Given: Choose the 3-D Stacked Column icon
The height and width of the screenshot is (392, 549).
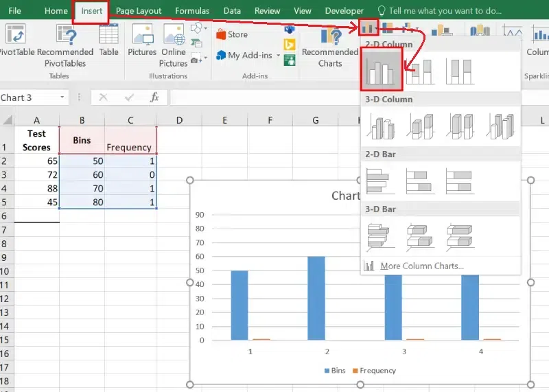Looking at the screenshot, I should (x=421, y=126).
